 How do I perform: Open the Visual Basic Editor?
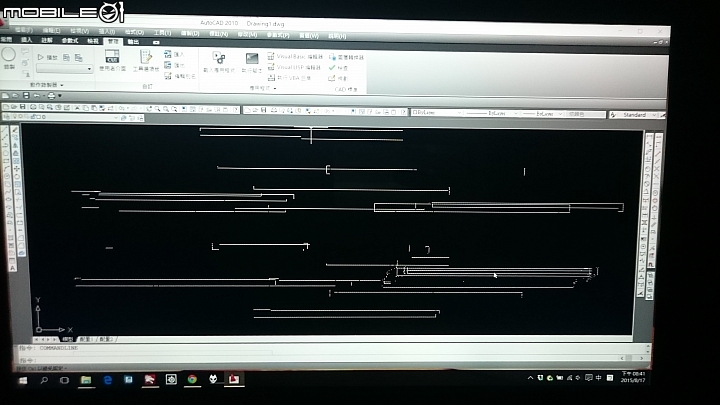pyautogui.click(x=295, y=56)
